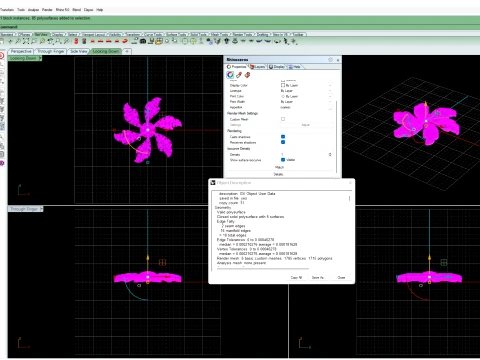Click Close in Object Description dialog
The height and width of the screenshot is (360, 480).
[x=341, y=277]
